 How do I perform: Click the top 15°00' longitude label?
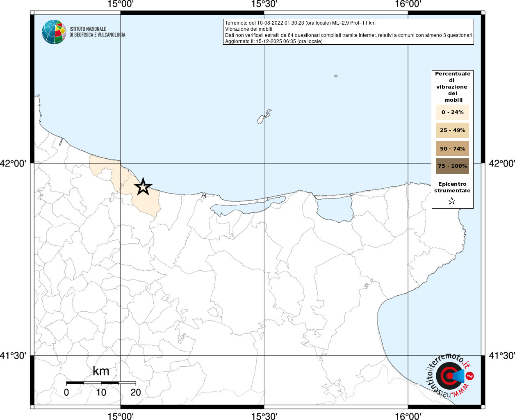pos(121,4)
